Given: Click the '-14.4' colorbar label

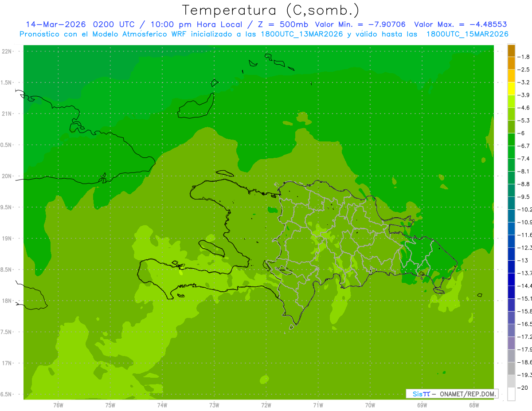Looking at the screenshot, I should (524, 286).
